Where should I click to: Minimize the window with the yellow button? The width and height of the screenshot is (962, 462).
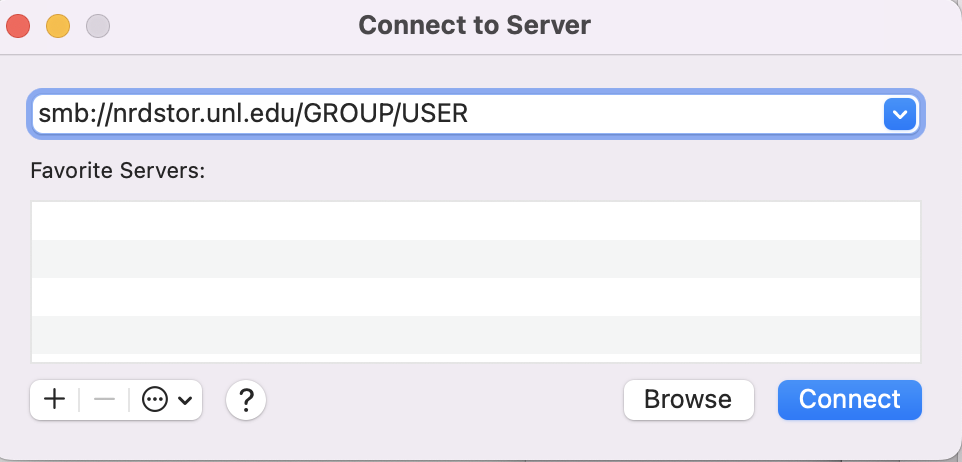click(58, 25)
